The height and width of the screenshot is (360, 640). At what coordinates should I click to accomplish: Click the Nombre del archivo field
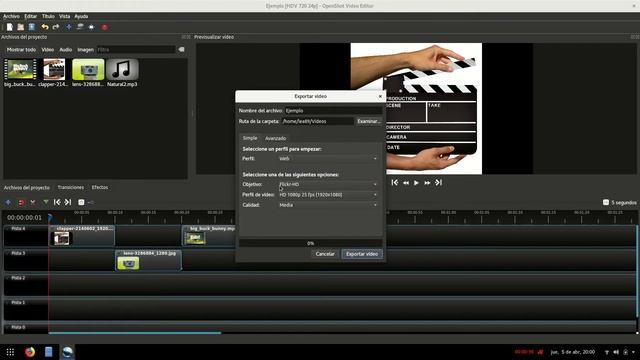pyautogui.click(x=333, y=111)
